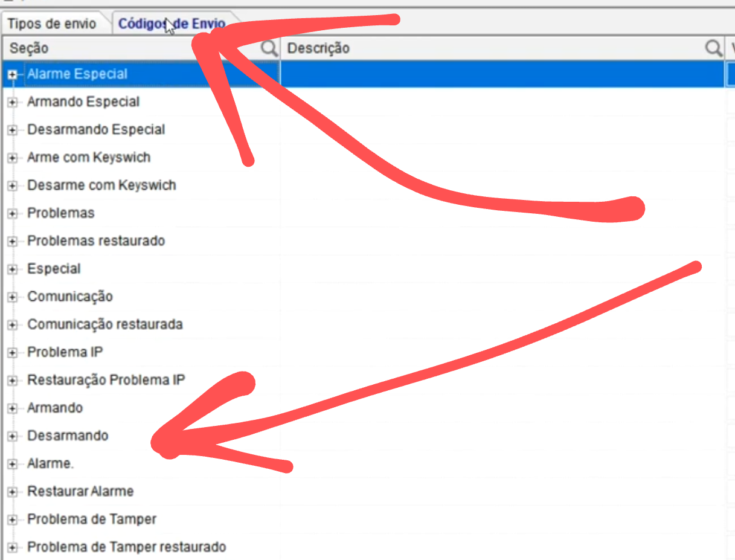Select the Problemas restaurado row
The image size is (735, 560).
click(x=96, y=241)
